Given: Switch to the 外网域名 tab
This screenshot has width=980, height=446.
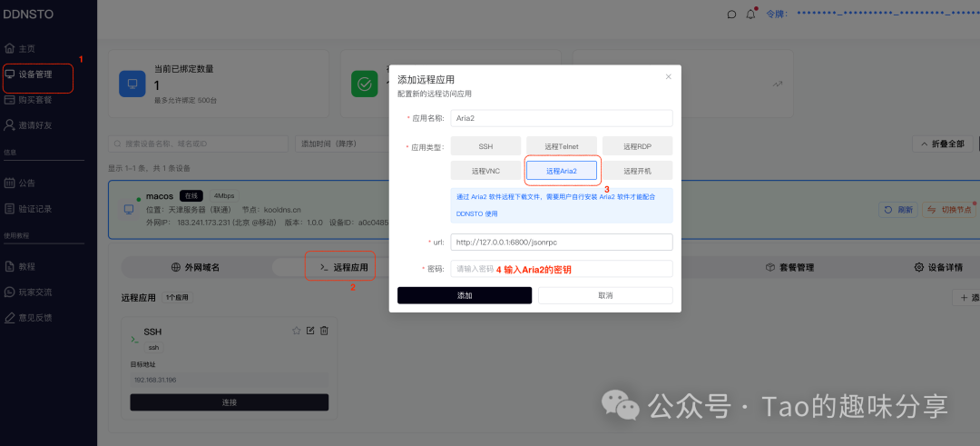Looking at the screenshot, I should 195,267.
